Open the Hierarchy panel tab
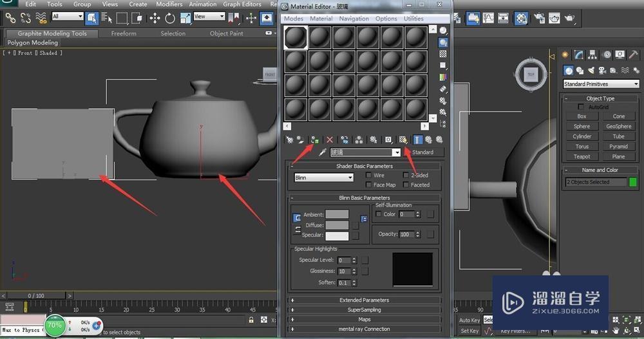The height and width of the screenshot is (339, 644). 592,55
